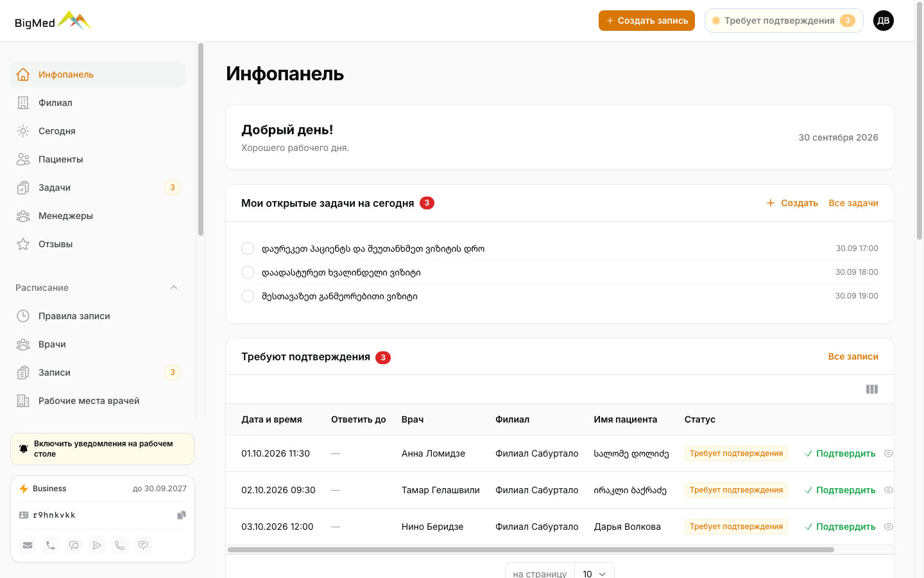Confirm the 01.10.2026 11:30 appointment
924x578 pixels.
(840, 453)
